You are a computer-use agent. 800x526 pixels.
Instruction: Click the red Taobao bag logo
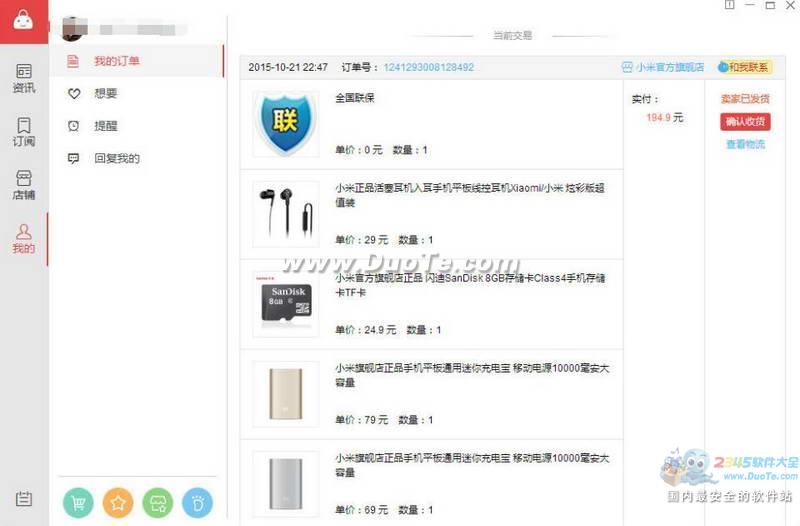pos(23,21)
